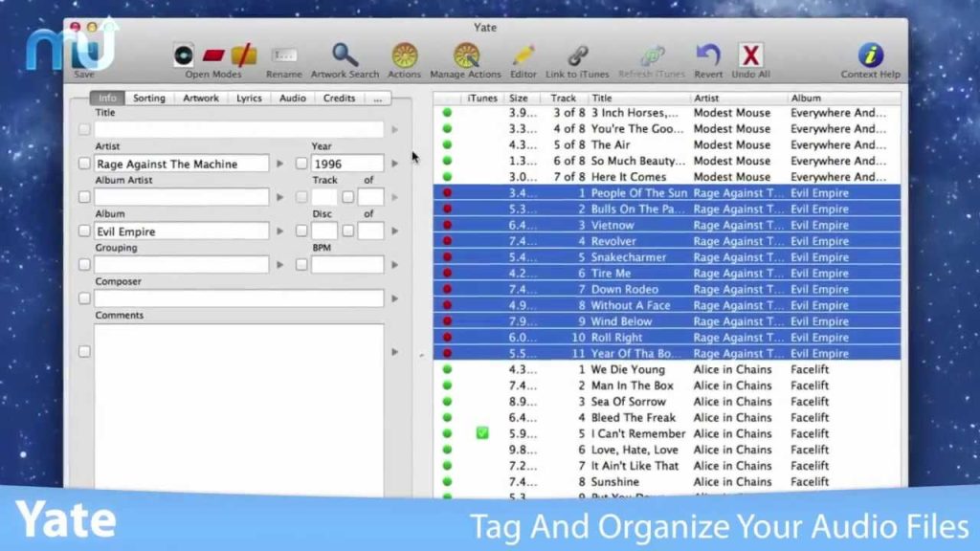
Task: Toggle the Album Artist checkbox
Action: [x=84, y=197]
